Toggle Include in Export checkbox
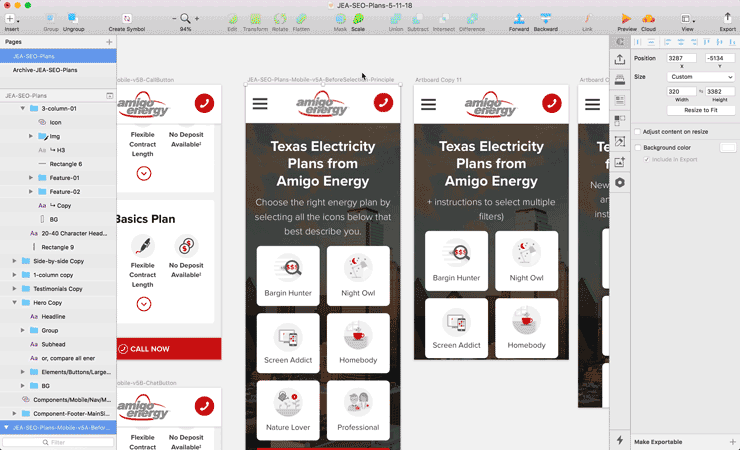 tap(647, 159)
